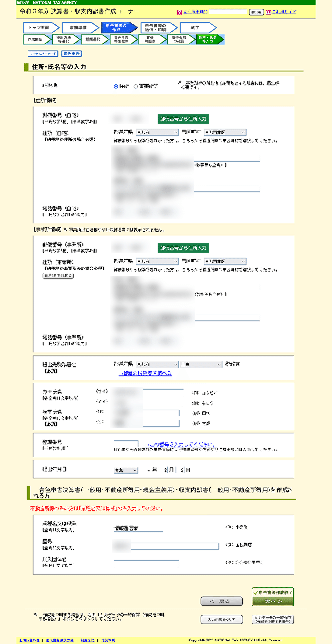Viewport: 332px width, 644px height.
Task: Click カナ氏名 セイ input field
Action: [x=148, y=392]
